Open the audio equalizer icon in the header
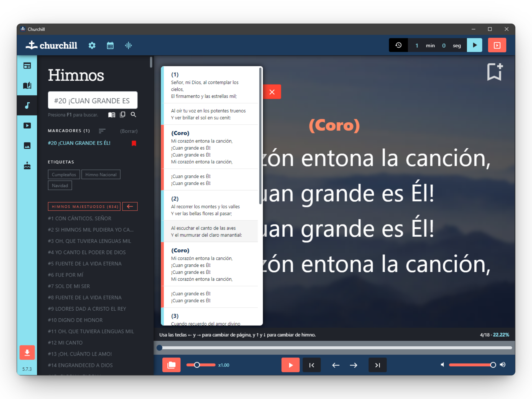 (129, 45)
